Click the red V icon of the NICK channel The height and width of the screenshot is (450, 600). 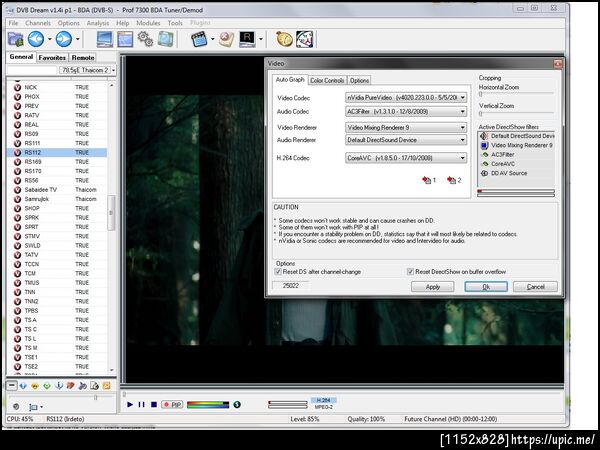coord(17,87)
